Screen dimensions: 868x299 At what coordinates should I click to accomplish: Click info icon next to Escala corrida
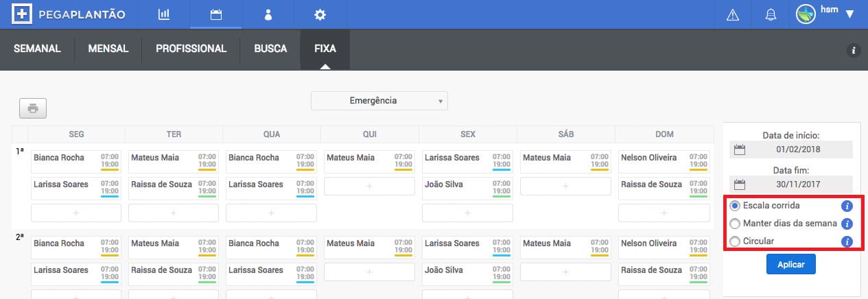(847, 206)
